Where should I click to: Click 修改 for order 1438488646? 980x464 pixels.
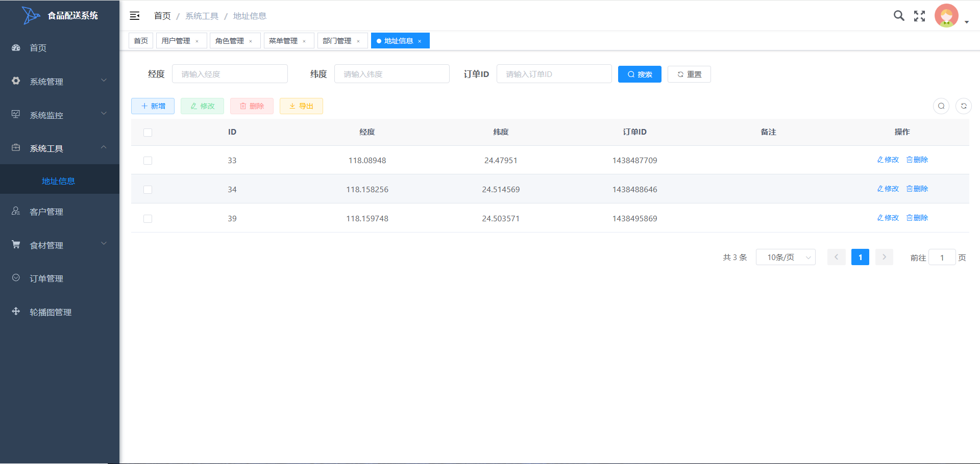(888, 189)
